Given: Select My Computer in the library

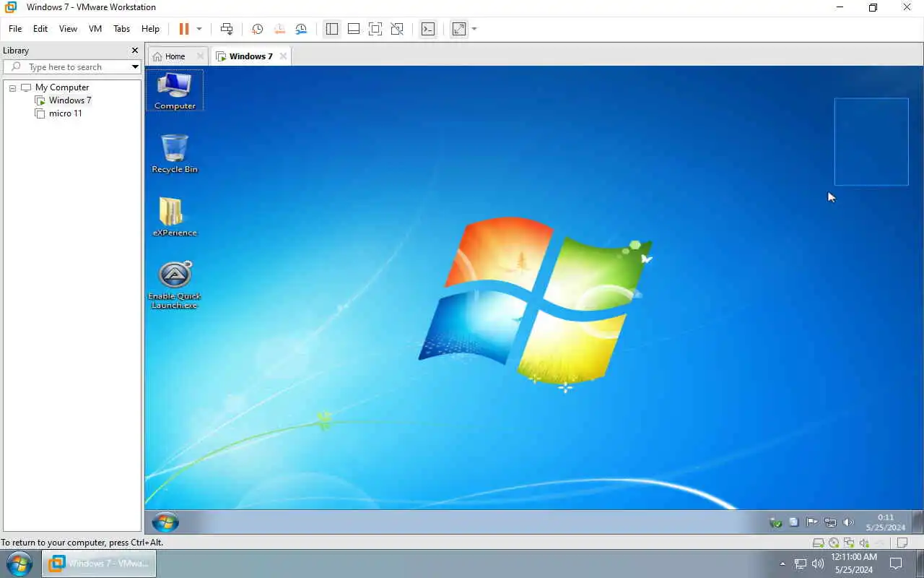Looking at the screenshot, I should pyautogui.click(x=61, y=87).
